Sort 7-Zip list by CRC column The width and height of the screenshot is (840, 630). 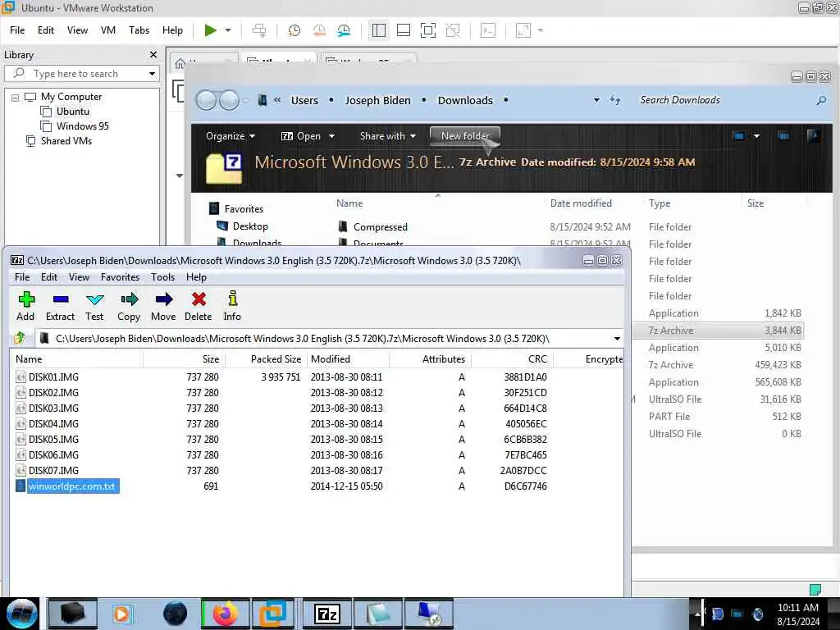click(x=537, y=359)
